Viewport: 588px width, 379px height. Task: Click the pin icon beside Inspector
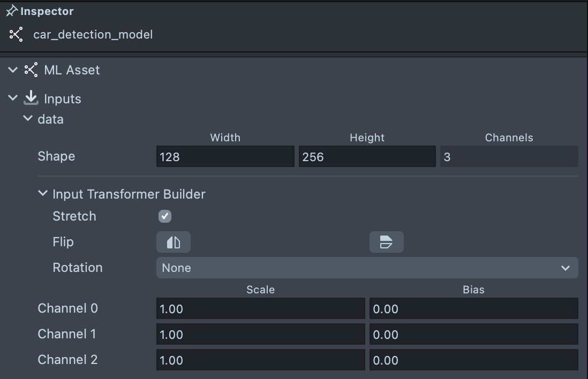(x=11, y=11)
